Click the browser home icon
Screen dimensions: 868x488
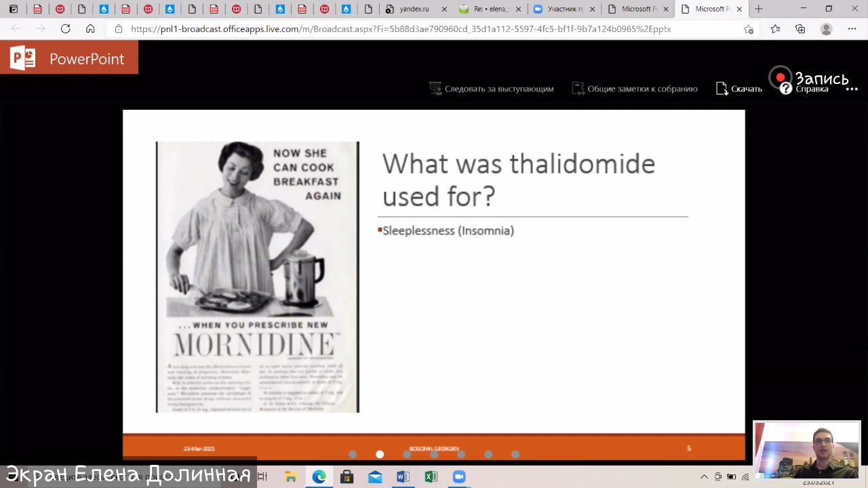click(x=90, y=29)
